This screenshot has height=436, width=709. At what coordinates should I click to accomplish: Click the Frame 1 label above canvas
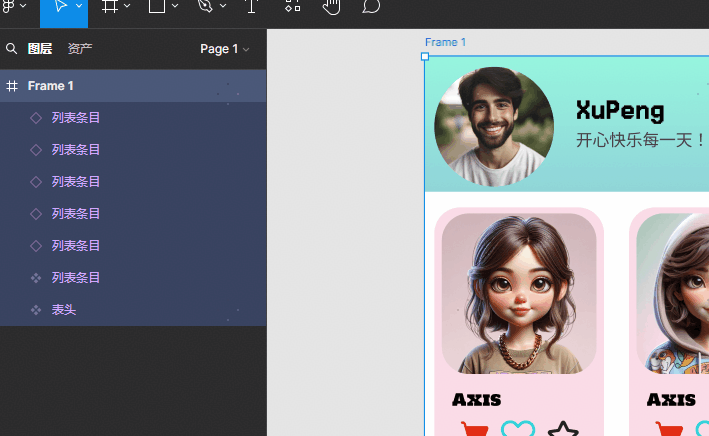coord(445,42)
